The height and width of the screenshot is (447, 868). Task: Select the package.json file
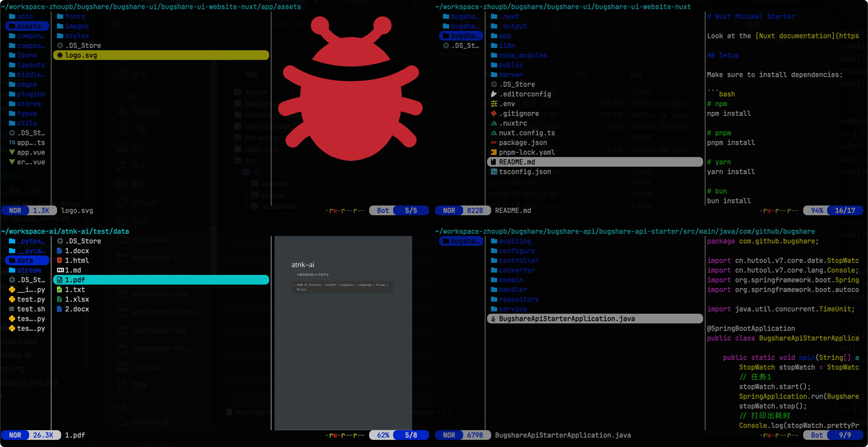[x=523, y=143]
